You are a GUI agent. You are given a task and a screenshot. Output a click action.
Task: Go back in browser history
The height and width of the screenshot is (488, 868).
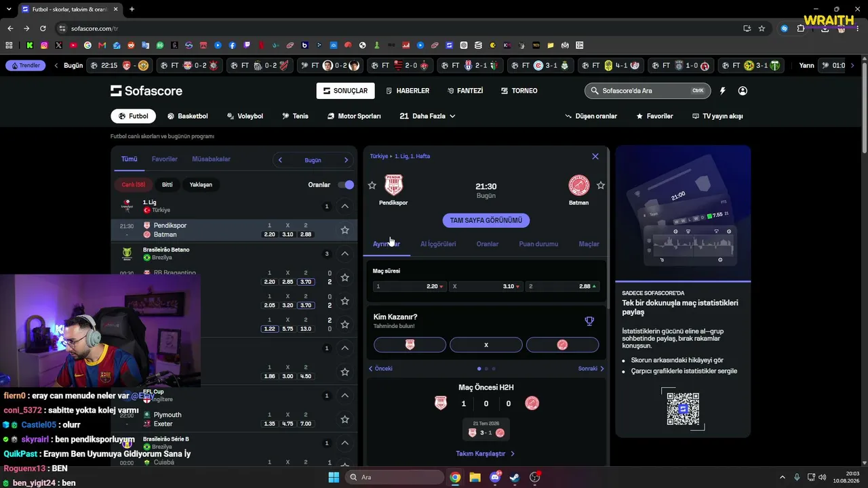tap(10, 28)
